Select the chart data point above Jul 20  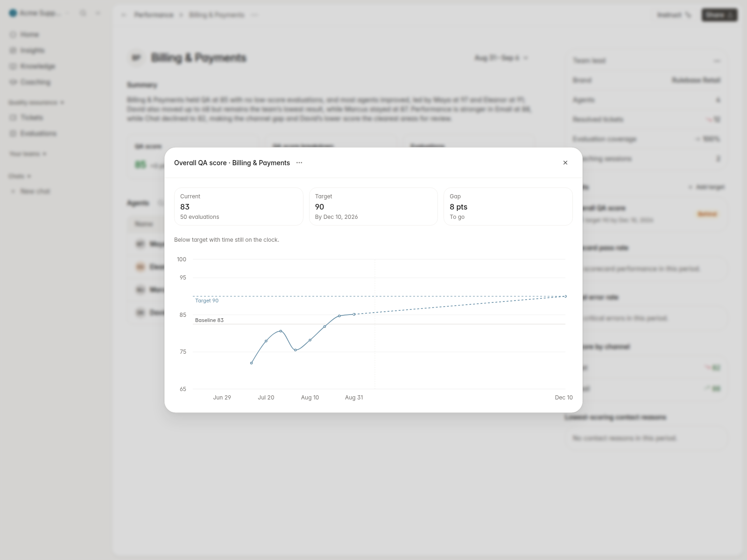266,341
